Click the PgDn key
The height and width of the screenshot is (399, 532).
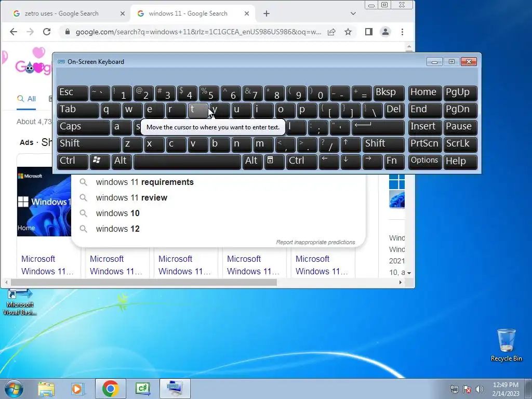pos(460,110)
